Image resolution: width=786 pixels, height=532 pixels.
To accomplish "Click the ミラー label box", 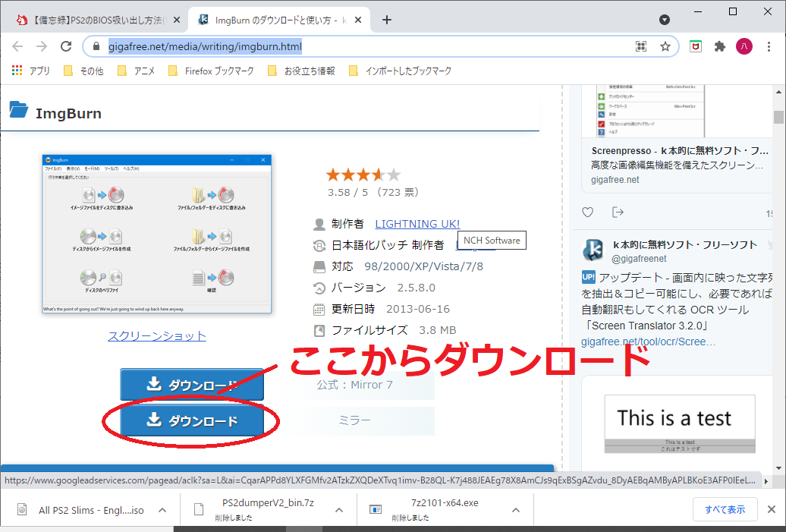I will pos(354,420).
